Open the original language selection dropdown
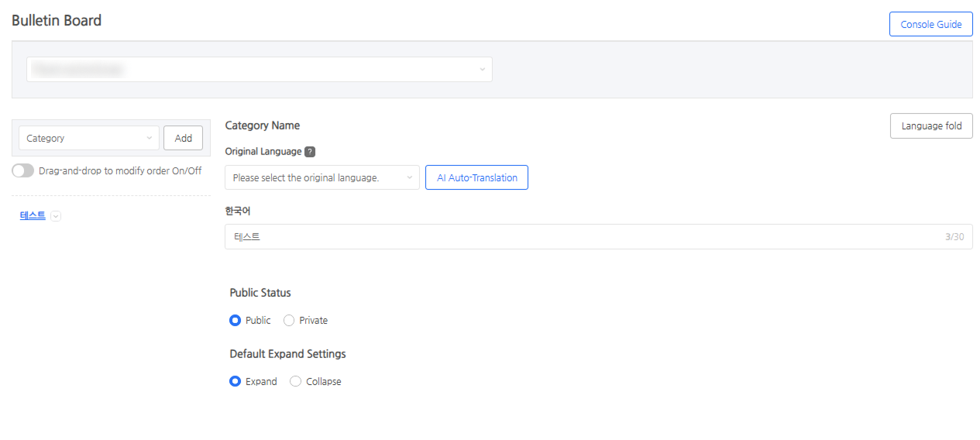The image size is (980, 440). [x=322, y=177]
